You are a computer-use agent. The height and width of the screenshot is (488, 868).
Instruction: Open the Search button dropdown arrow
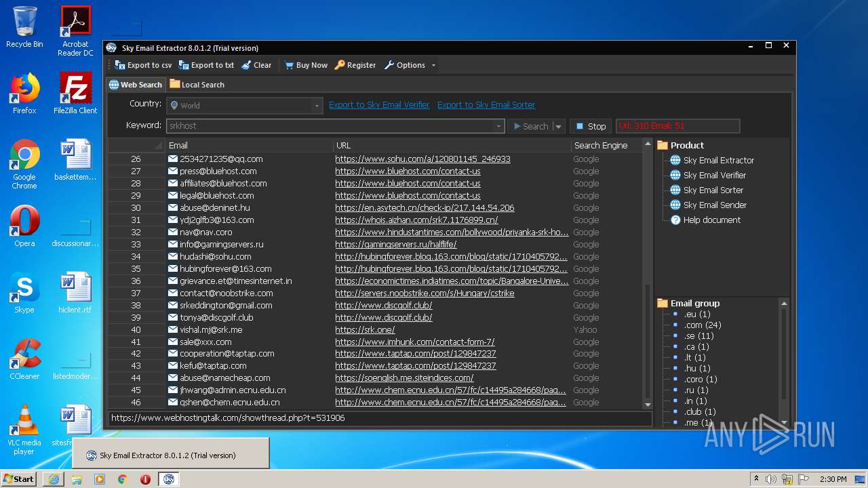559,126
